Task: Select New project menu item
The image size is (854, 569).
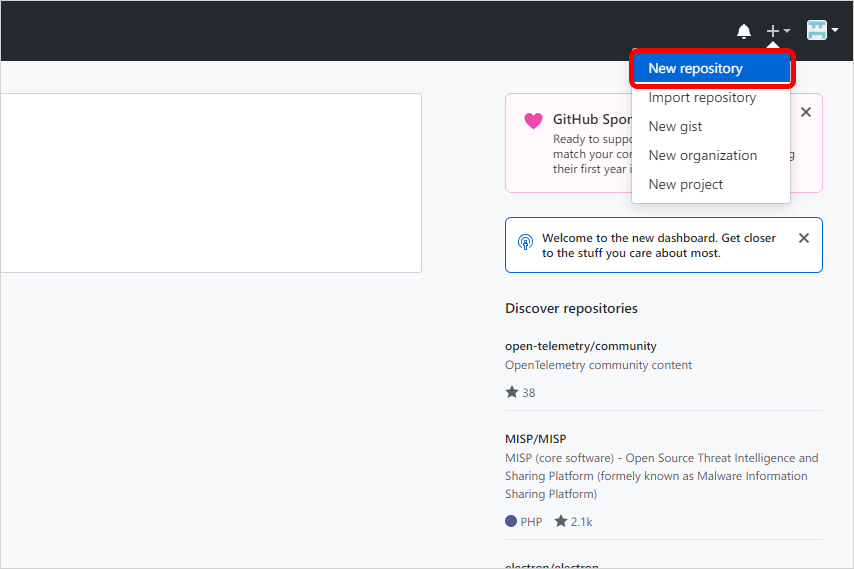Action: (x=711, y=184)
